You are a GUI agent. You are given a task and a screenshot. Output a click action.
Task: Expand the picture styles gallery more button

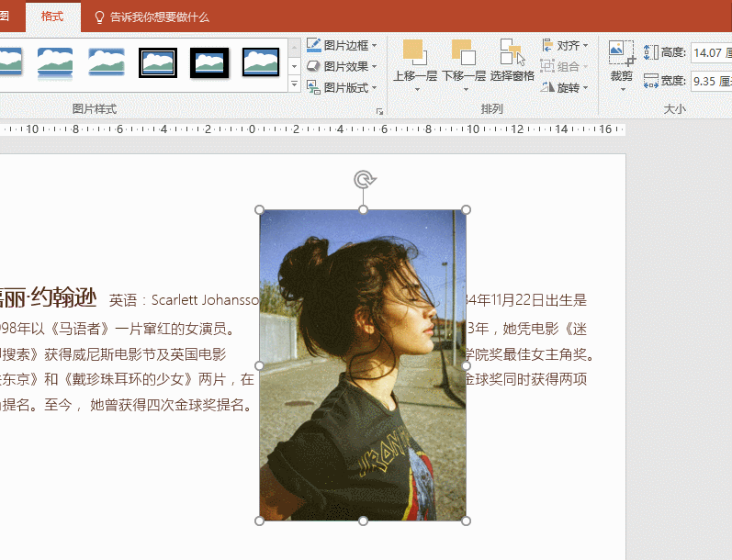point(294,84)
